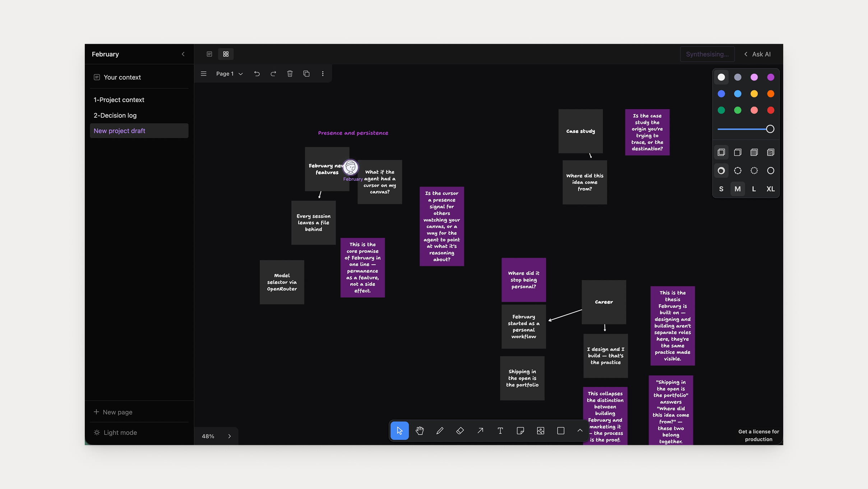Collapse the February sidebar with the back chevron
This screenshot has height=489, width=868.
click(x=183, y=54)
